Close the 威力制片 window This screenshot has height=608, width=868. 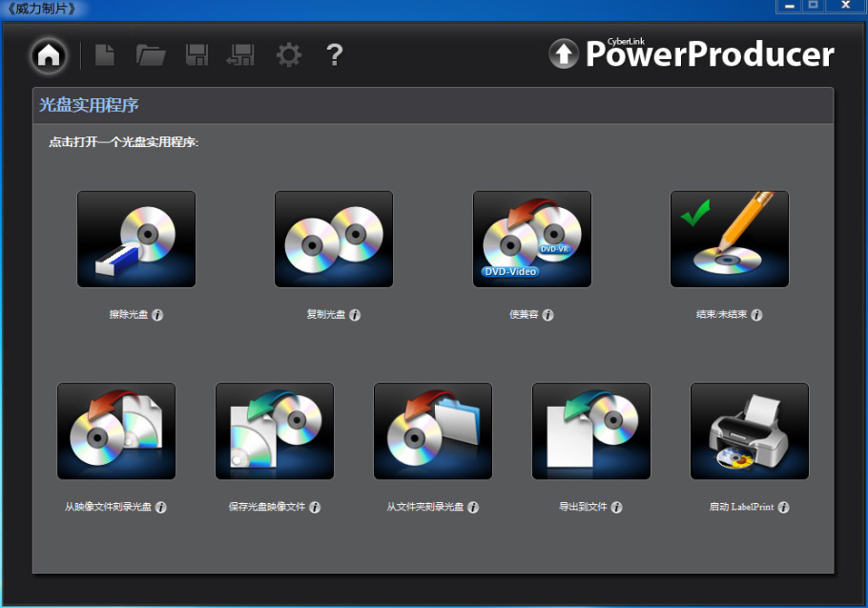coord(845,6)
